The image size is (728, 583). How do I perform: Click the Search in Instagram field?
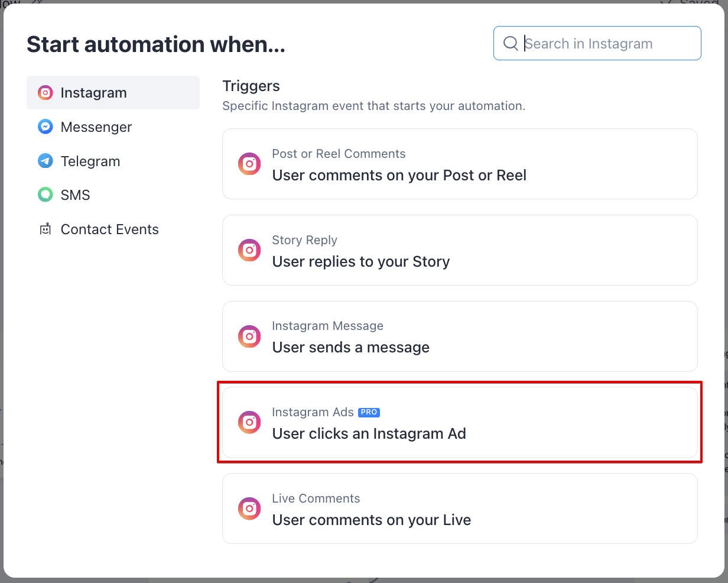(x=597, y=43)
